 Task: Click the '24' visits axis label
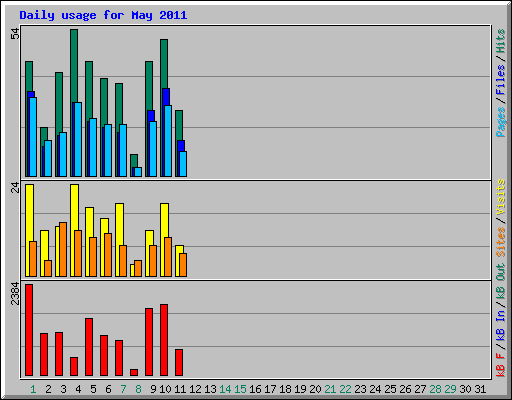tap(15, 188)
